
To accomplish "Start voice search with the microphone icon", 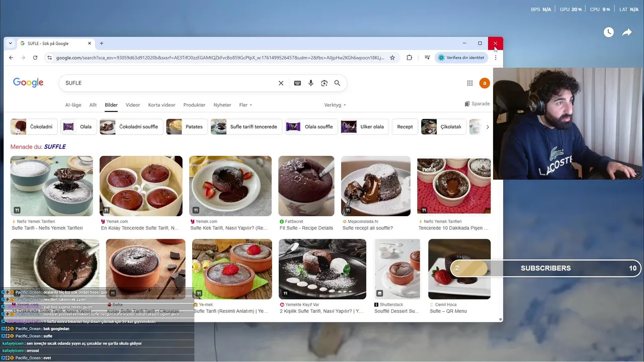I will click(x=311, y=83).
